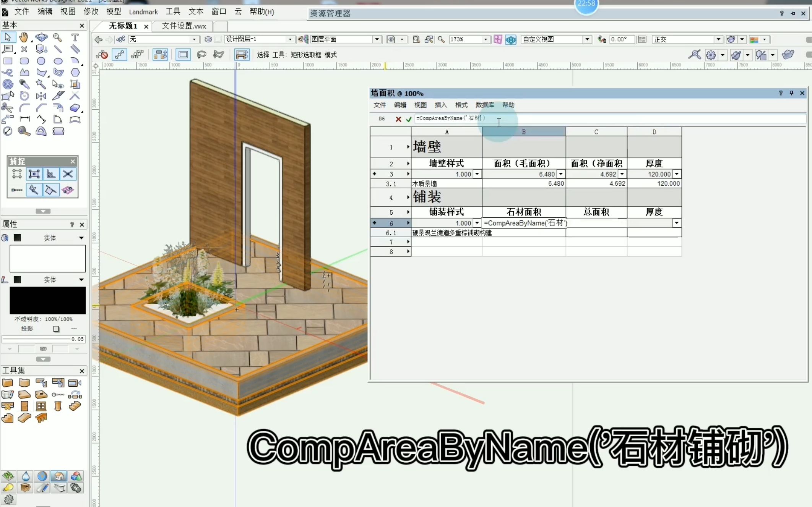The image size is (812, 507).
Task: Pick the Rectangle drawing tool
Action: 8,61
